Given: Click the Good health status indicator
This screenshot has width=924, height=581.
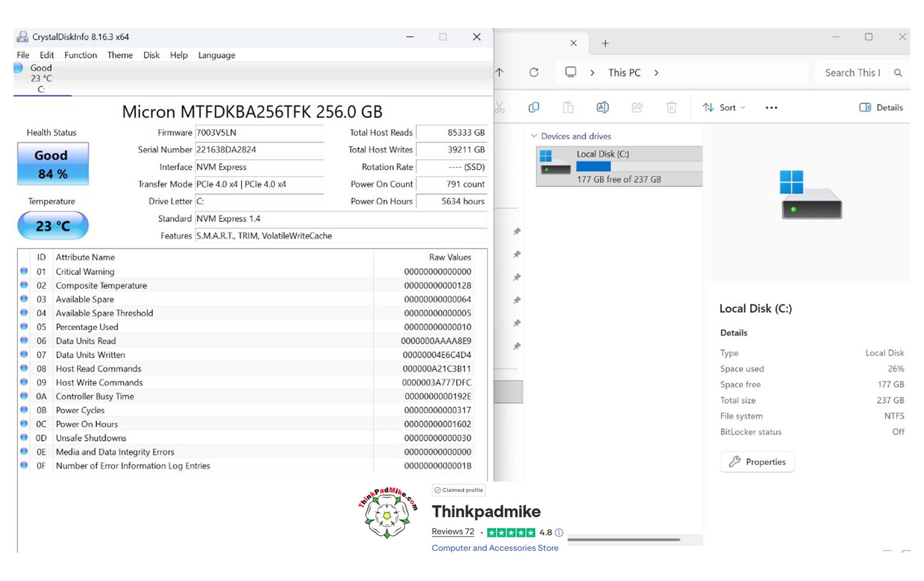Looking at the screenshot, I should pos(53,164).
